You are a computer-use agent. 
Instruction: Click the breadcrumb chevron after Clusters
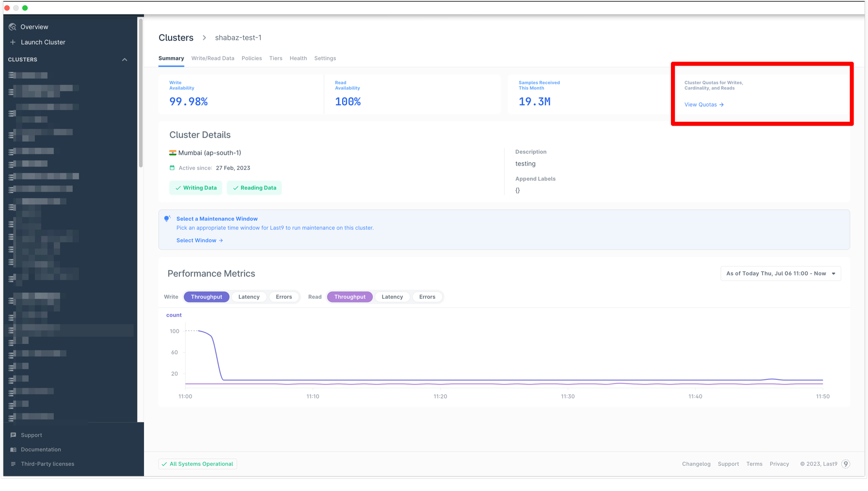pyautogui.click(x=204, y=38)
